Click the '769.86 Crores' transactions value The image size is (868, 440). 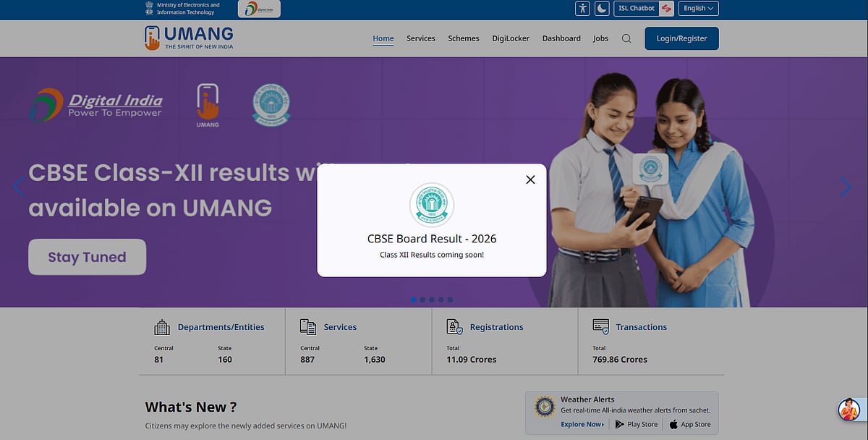pos(620,359)
